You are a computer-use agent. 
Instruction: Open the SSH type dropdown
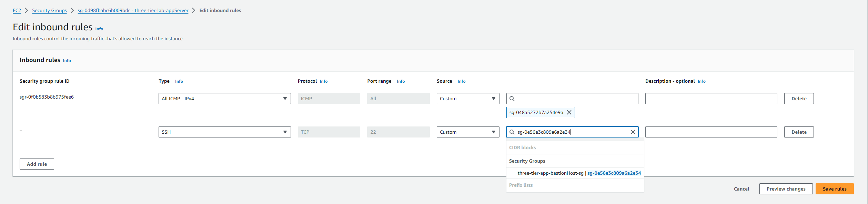coord(224,132)
